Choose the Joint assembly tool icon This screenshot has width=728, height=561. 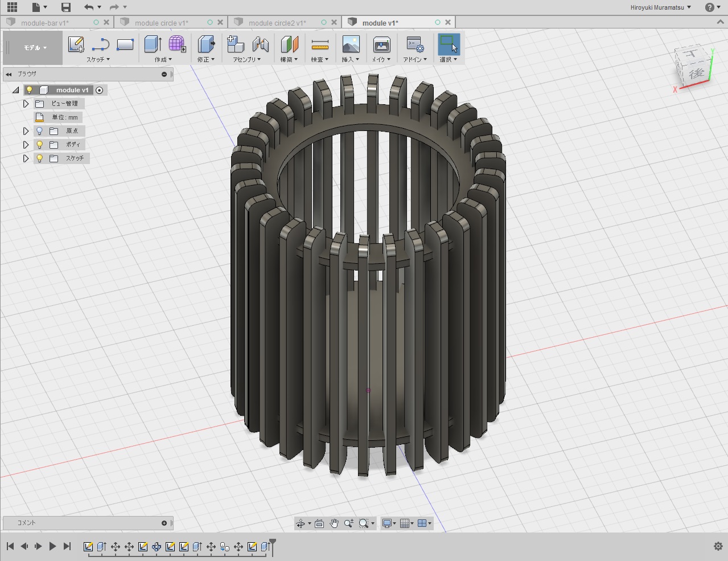pyautogui.click(x=260, y=44)
